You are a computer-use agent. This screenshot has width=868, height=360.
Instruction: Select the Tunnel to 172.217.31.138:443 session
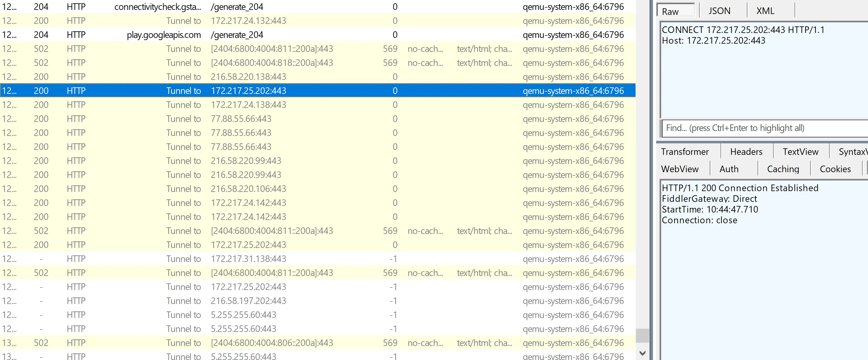tap(248, 259)
